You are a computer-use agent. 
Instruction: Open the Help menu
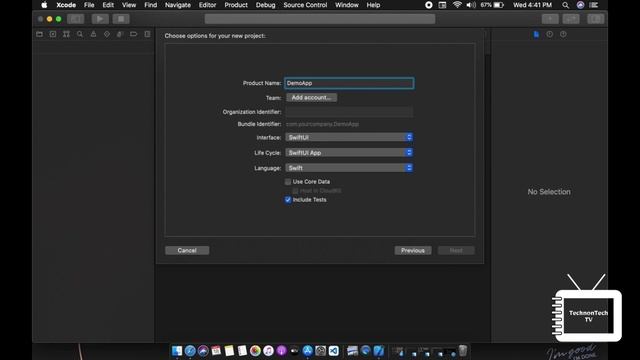click(373, 5)
